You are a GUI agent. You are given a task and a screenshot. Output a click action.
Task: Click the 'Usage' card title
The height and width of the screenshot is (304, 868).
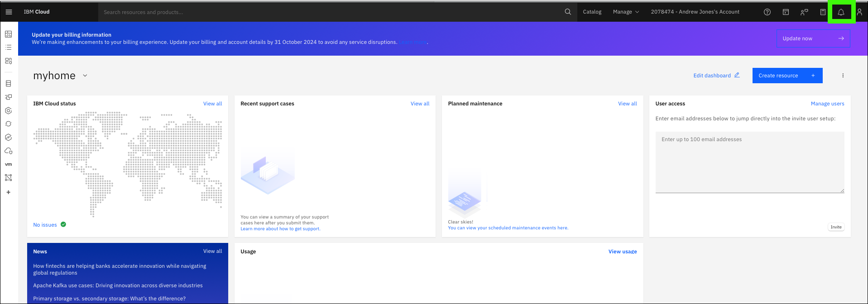pyautogui.click(x=248, y=252)
